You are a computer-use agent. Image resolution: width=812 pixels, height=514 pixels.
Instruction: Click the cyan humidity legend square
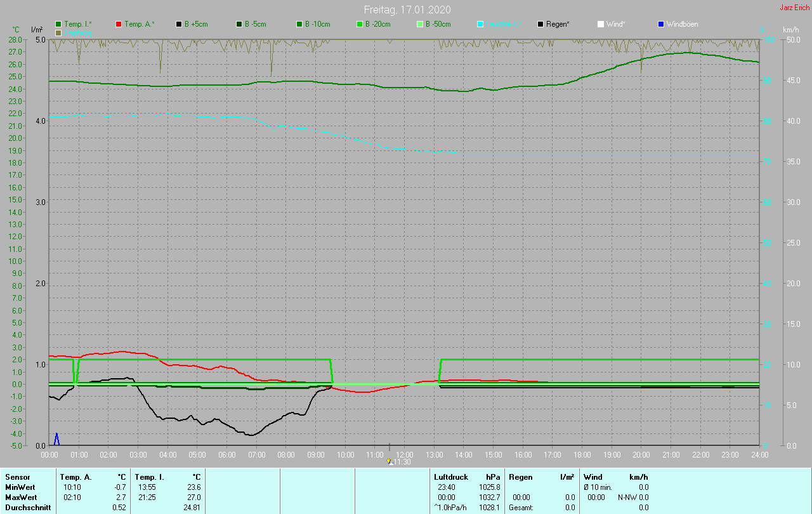480,24
